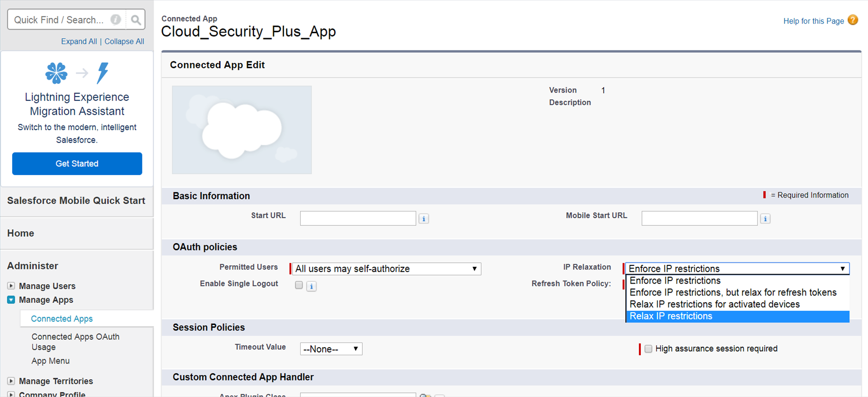Screen dimensions: 868x397
Task: Click the Quick Find search magnifier icon
Action: (136, 20)
